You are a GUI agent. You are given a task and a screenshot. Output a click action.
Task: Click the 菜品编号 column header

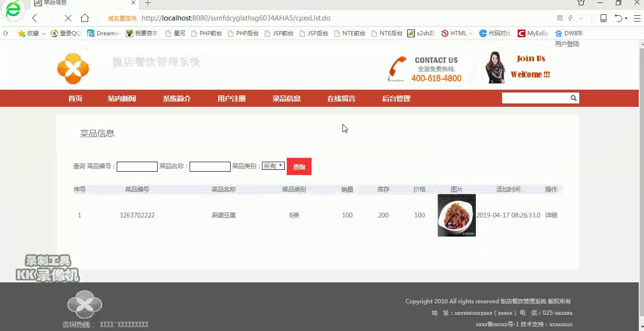tap(137, 189)
